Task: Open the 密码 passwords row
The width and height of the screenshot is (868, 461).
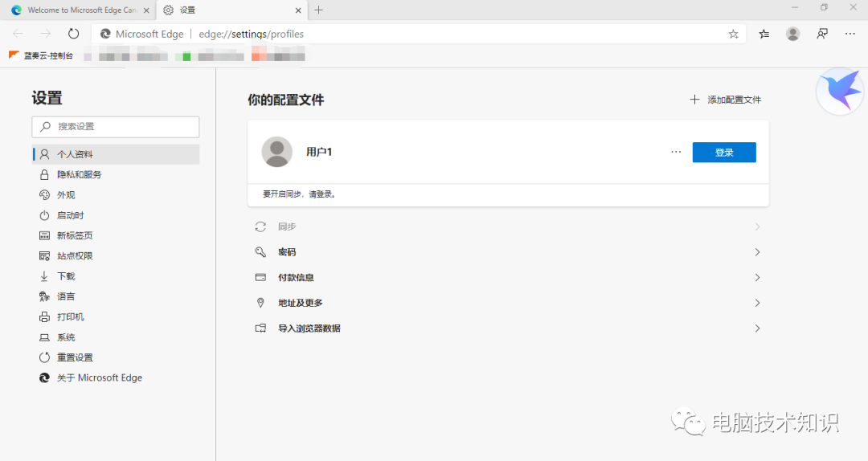Action: click(x=508, y=252)
